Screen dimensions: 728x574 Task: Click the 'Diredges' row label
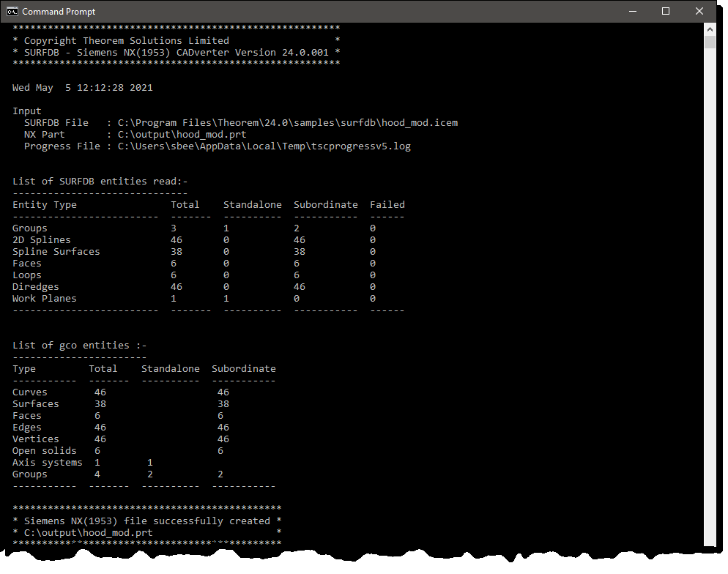(x=36, y=287)
